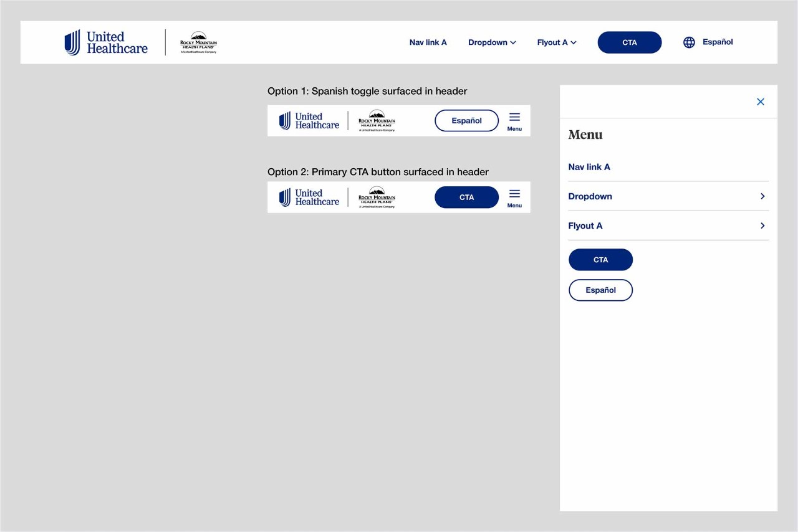This screenshot has height=532, width=798.
Task: Click UnitedHealthcare logo in Option 1 header
Action: click(309, 121)
